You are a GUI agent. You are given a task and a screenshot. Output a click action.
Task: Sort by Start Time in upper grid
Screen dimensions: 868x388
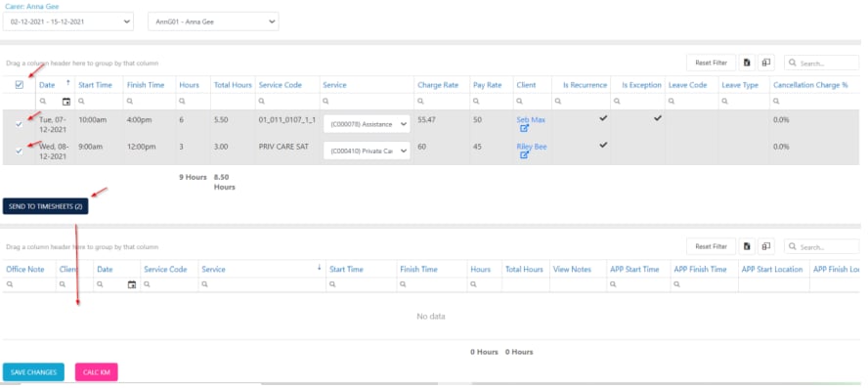[x=95, y=85]
